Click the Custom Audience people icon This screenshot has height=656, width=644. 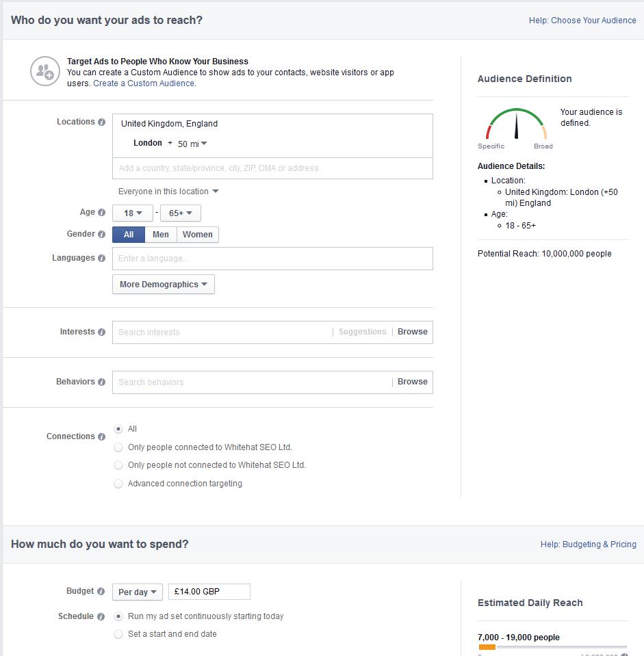[45, 71]
